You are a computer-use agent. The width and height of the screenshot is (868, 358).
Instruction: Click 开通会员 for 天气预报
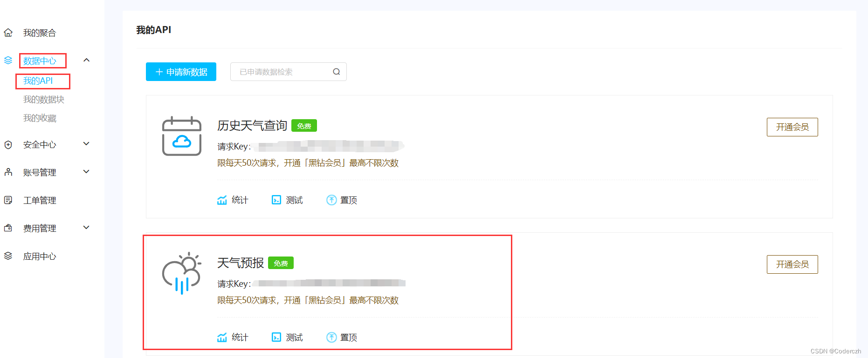click(792, 264)
